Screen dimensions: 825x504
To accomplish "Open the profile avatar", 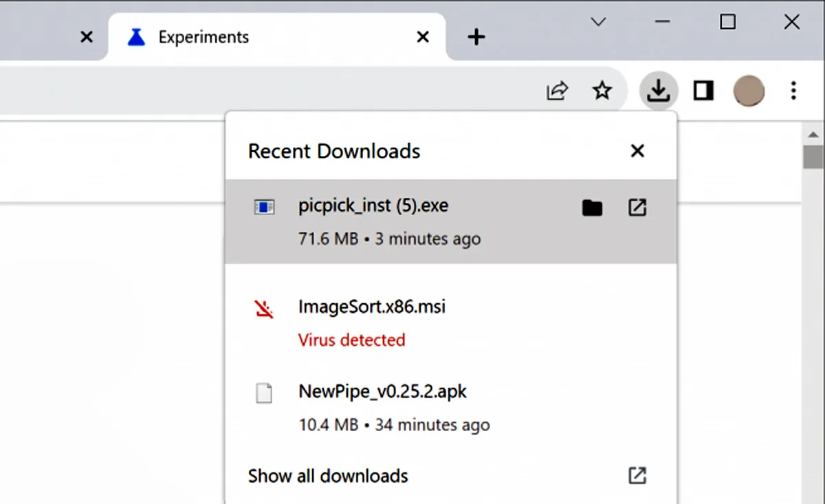I will click(x=749, y=90).
